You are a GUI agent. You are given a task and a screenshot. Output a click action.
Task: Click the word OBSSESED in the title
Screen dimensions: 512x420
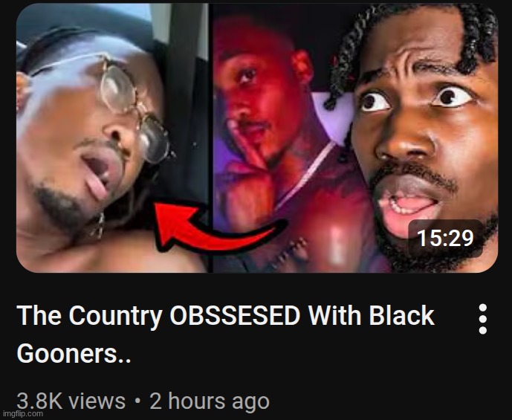click(x=235, y=315)
